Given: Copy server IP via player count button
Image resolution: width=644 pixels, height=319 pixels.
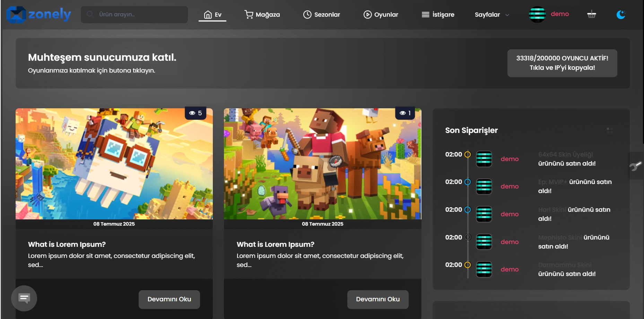Looking at the screenshot, I should pos(562,63).
